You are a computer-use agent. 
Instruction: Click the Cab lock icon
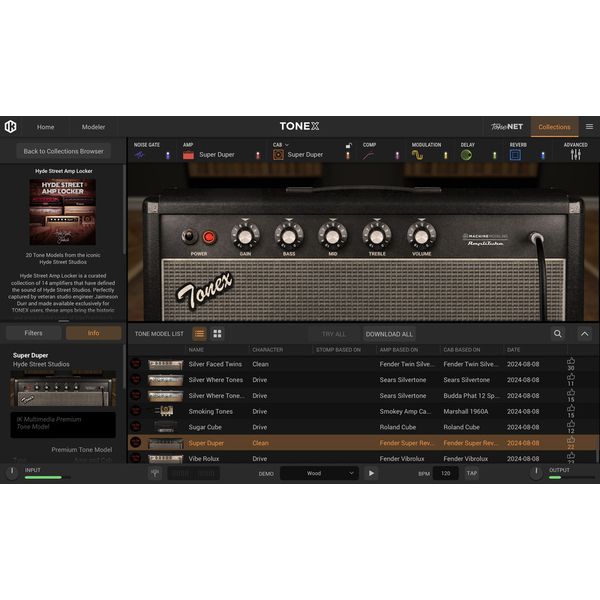[348, 145]
